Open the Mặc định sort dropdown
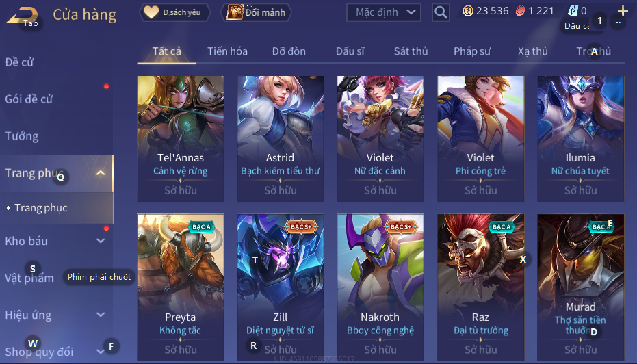 383,12
